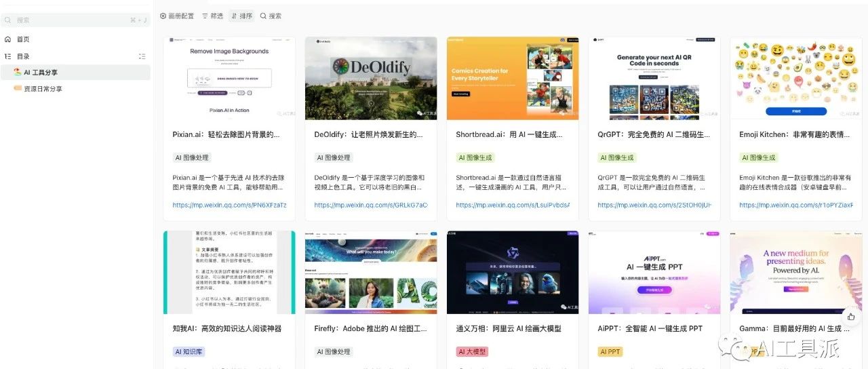Click the AI PPT tag on AiPPT card
Screen dimensions: 868x369
tap(610, 351)
